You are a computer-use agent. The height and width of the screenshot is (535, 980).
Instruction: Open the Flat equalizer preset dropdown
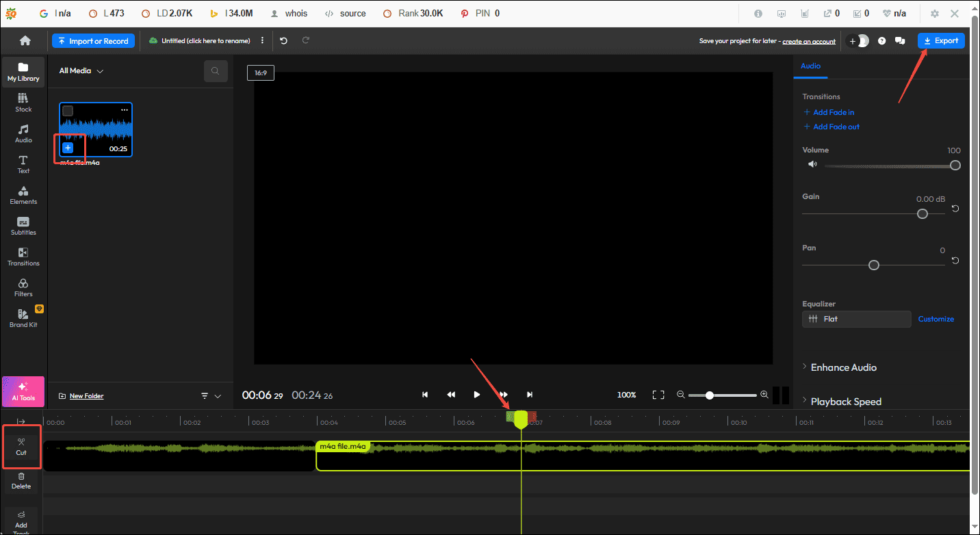point(857,319)
